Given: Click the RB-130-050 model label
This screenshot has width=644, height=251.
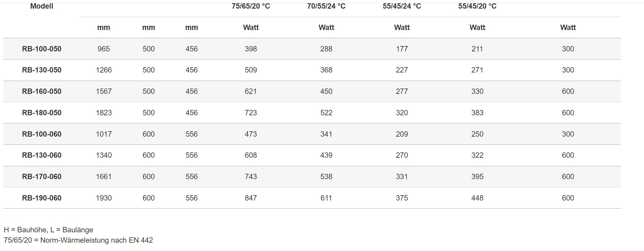Looking at the screenshot, I should coord(42,70).
